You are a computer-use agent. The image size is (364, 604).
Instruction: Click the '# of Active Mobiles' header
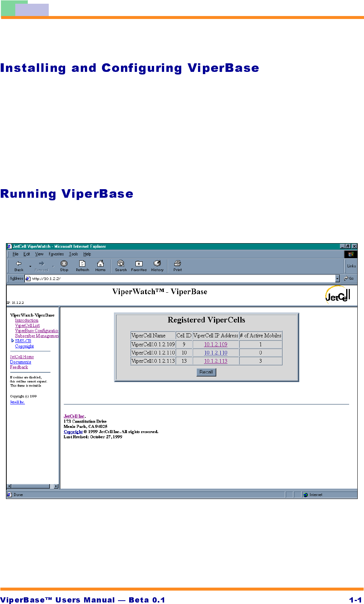tap(261, 336)
